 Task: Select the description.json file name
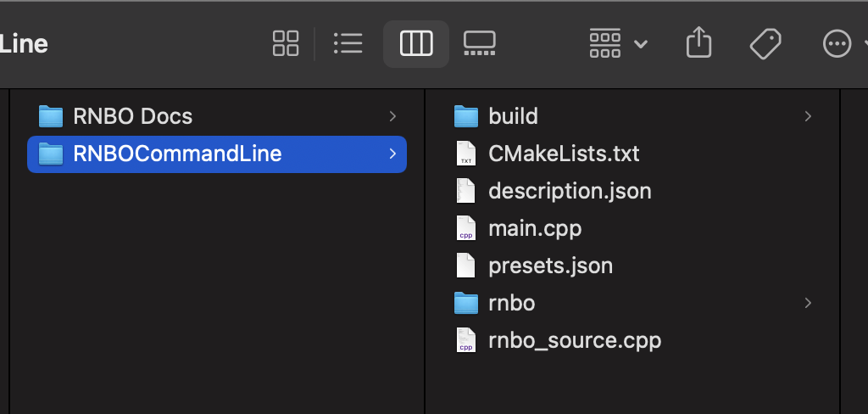point(570,191)
